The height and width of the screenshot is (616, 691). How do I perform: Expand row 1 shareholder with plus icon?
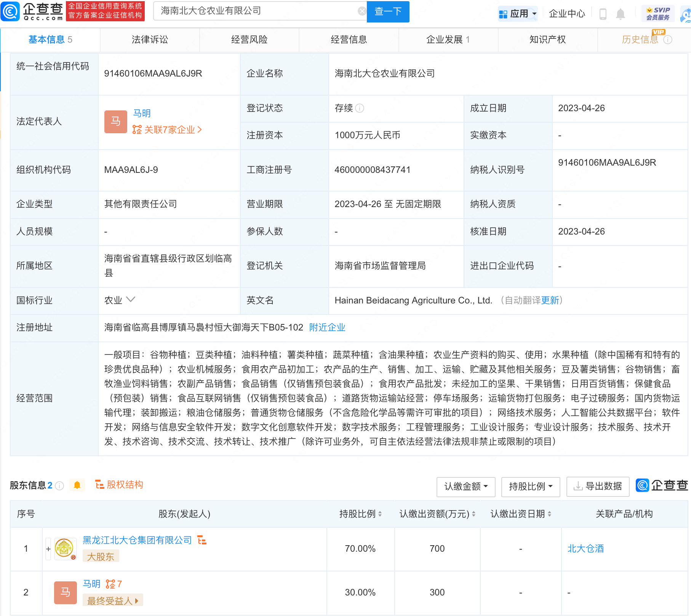point(48,549)
